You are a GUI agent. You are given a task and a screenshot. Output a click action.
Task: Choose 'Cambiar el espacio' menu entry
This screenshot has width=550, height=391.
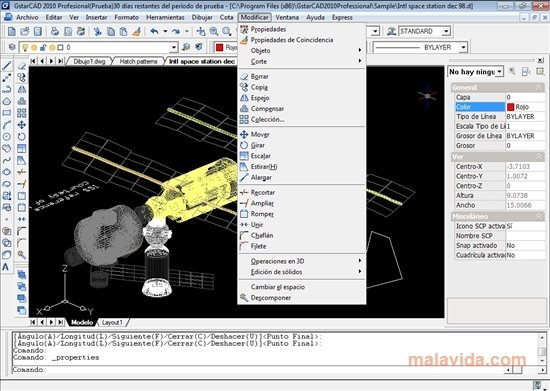pos(277,287)
